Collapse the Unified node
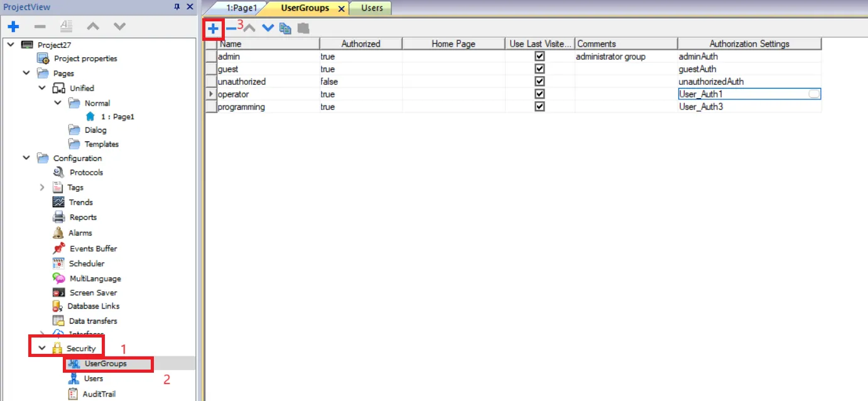 tap(42, 88)
